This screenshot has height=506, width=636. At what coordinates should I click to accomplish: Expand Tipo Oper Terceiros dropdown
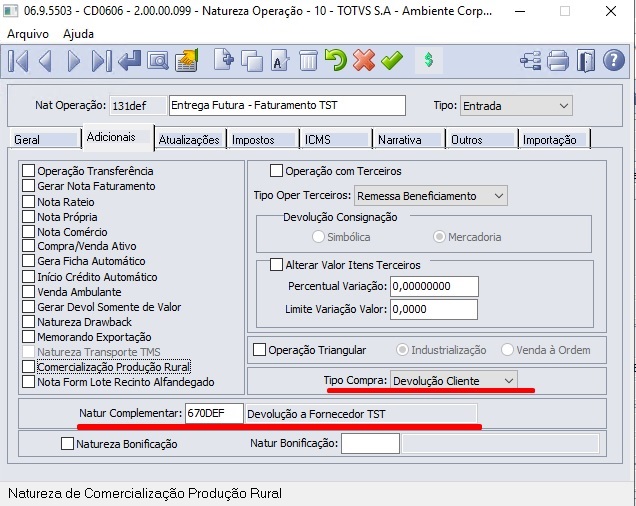point(431,196)
